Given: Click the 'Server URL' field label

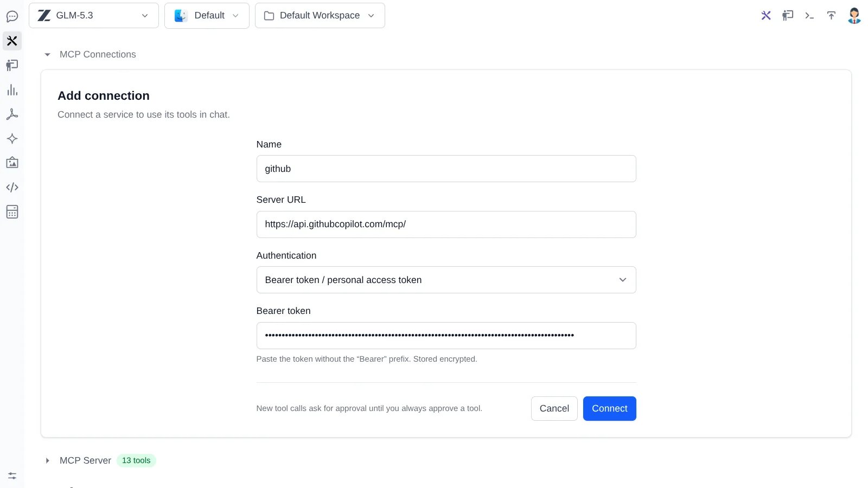Looking at the screenshot, I should coord(281,200).
